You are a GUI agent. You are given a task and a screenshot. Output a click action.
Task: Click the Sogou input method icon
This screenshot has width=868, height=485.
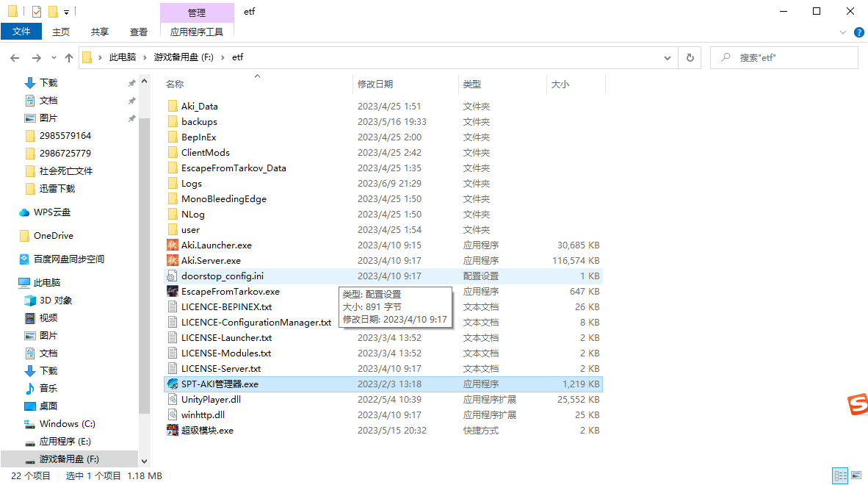[858, 404]
